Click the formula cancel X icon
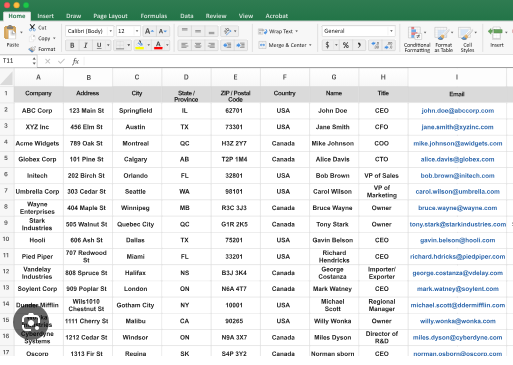Viewport: 513px width, 365px height. tap(47, 61)
